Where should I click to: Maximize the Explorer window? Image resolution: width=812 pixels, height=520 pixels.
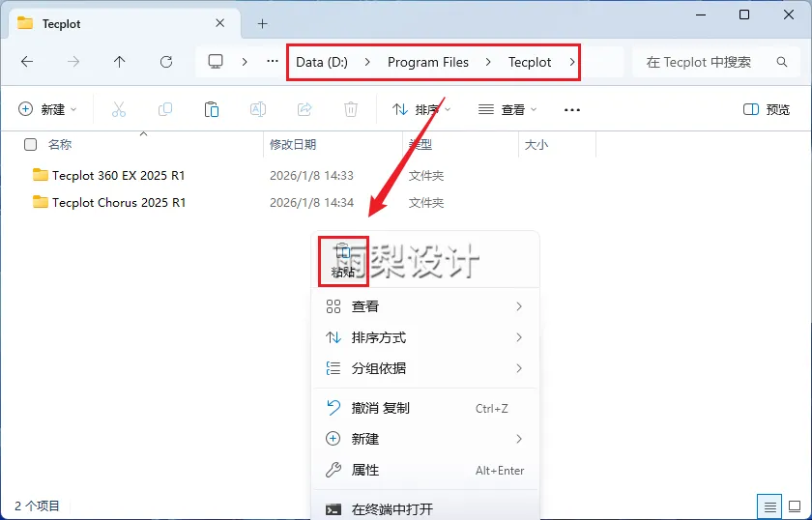click(x=744, y=15)
